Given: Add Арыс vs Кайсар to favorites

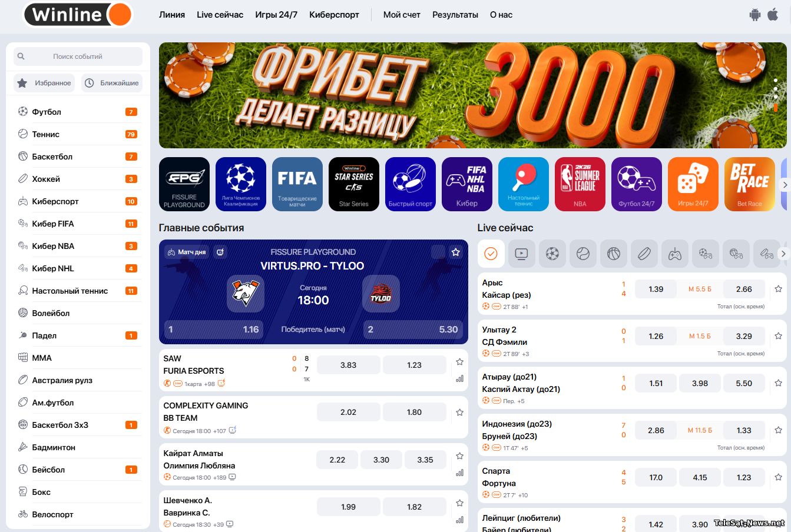Looking at the screenshot, I should (x=778, y=289).
